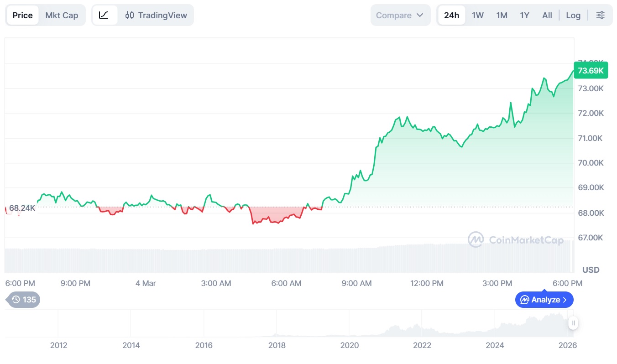Show All time range

(547, 15)
